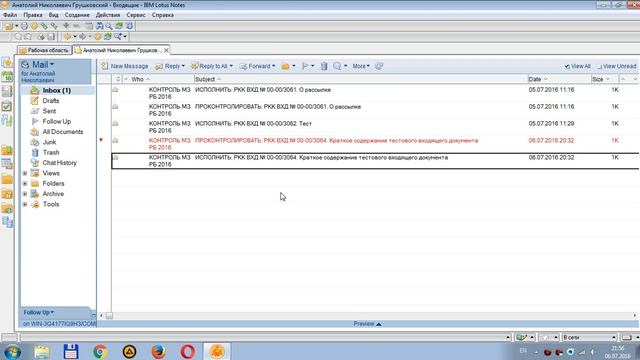
Task: Click the green refresh icon in second toolbar
Action: tap(108, 37)
